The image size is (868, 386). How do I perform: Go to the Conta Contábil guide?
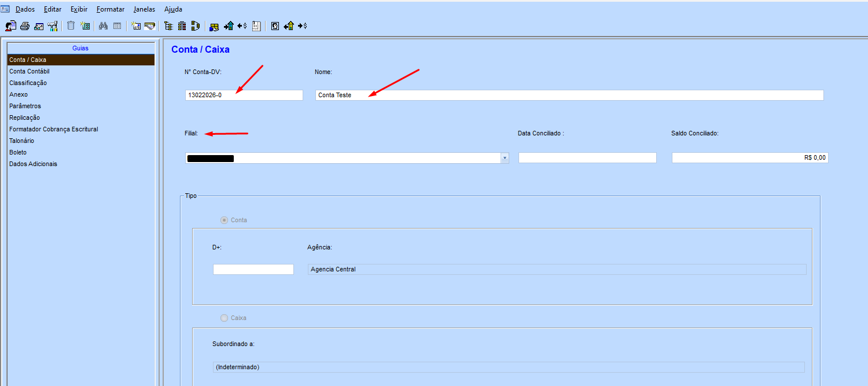30,71
